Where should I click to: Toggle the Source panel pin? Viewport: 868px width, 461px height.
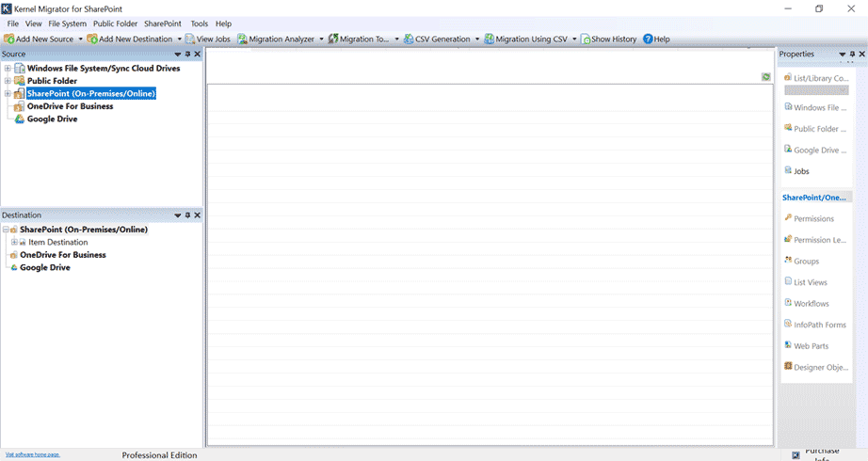[x=187, y=55]
